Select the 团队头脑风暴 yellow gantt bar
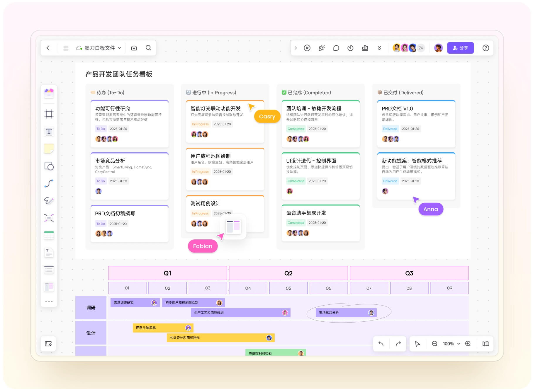The width and height of the screenshot is (533, 392). pyautogui.click(x=163, y=328)
